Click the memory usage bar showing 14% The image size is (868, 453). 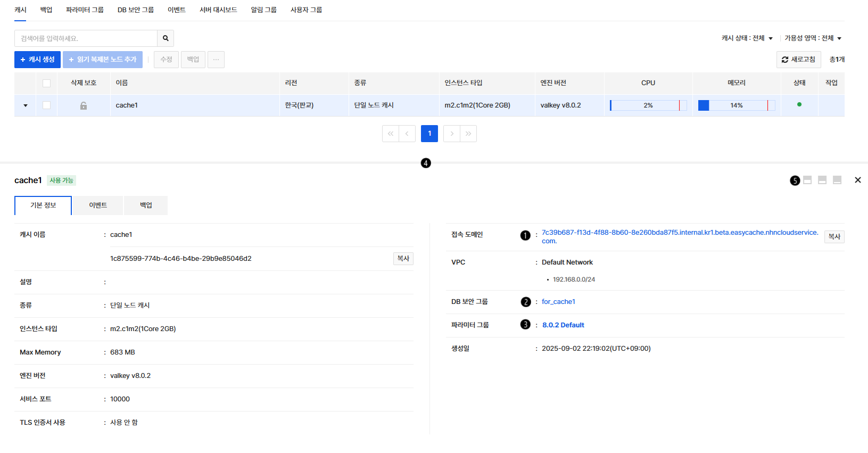tap(736, 105)
